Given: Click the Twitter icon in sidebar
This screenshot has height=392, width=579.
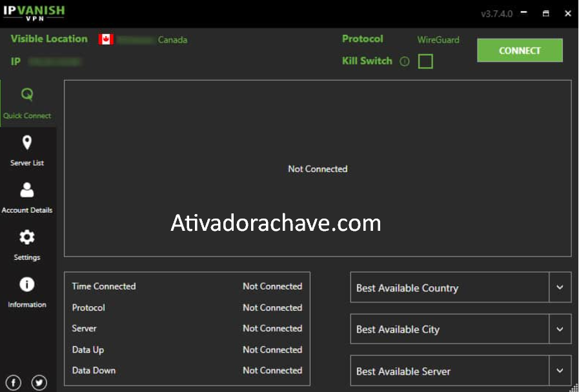Looking at the screenshot, I should point(39,382).
